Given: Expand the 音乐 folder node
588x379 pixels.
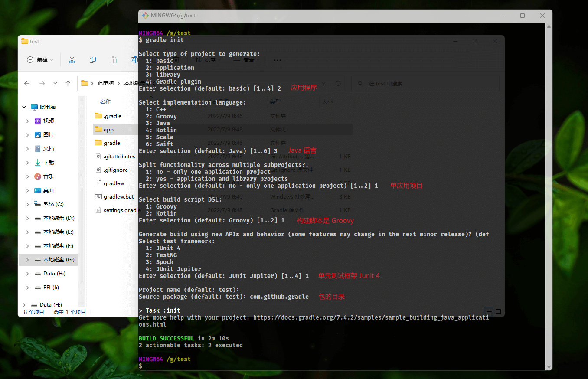Looking at the screenshot, I should (x=28, y=176).
